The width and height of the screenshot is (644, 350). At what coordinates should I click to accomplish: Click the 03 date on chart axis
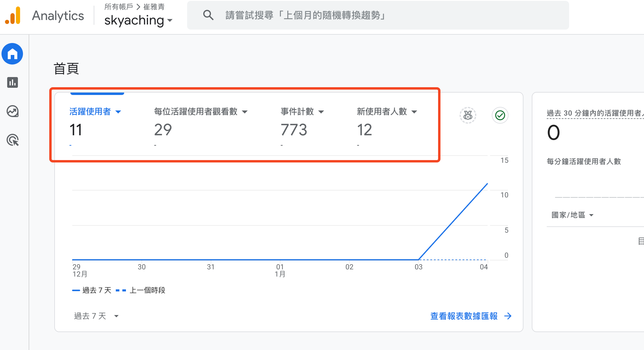[x=419, y=267]
